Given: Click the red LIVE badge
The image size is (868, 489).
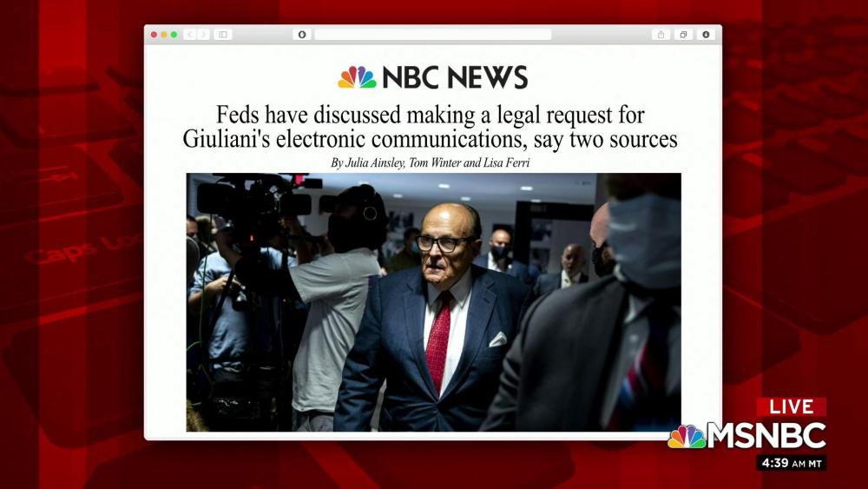Looking at the screenshot, I should 791,407.
